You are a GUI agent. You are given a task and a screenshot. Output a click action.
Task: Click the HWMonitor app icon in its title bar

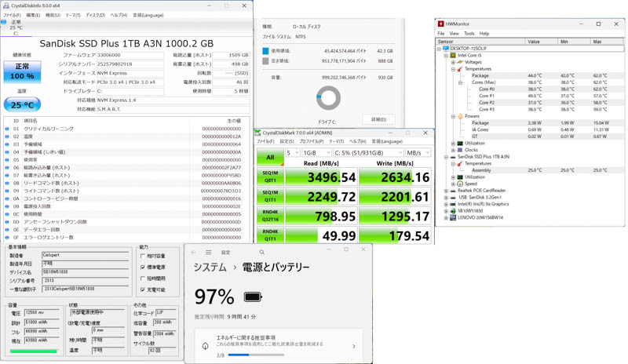(440, 24)
